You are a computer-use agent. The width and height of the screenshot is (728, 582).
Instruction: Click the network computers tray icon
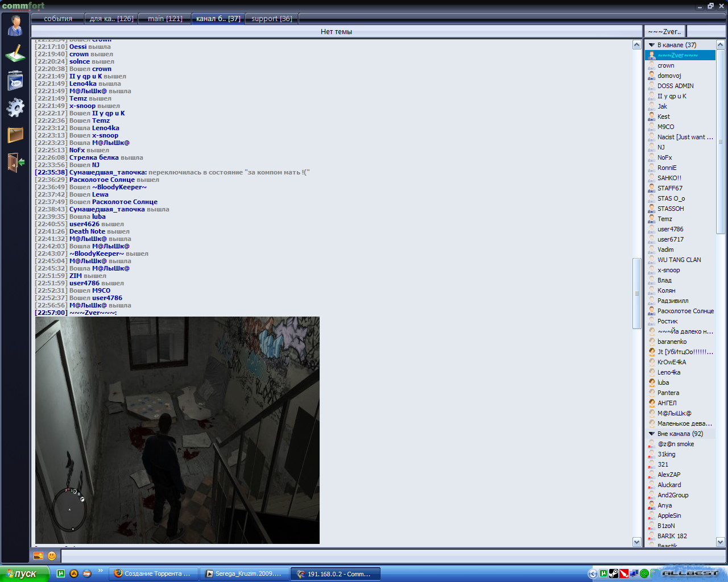pos(634,573)
